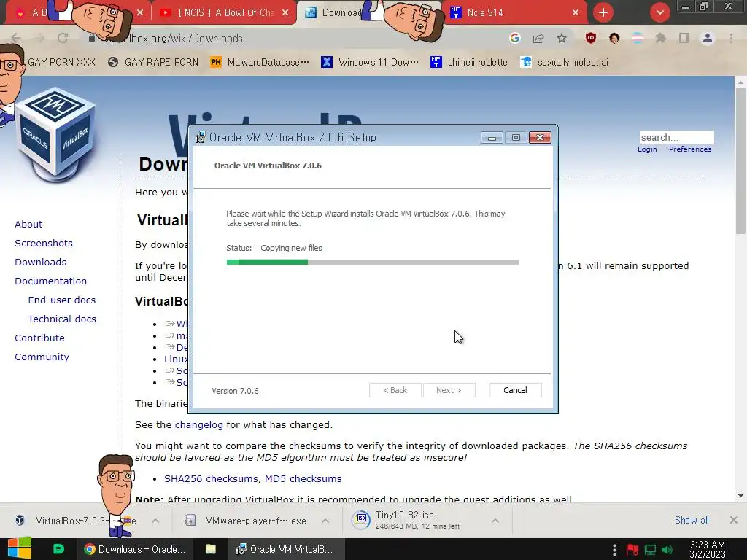The width and height of the screenshot is (747, 560).
Task: Open the Chrome three-dot menu
Action: coord(731,38)
